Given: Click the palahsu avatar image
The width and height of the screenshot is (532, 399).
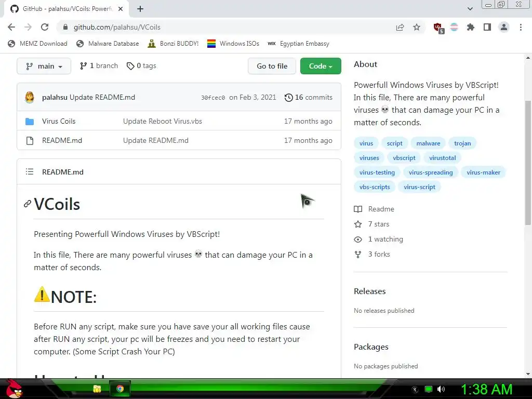Looking at the screenshot, I should (30, 97).
